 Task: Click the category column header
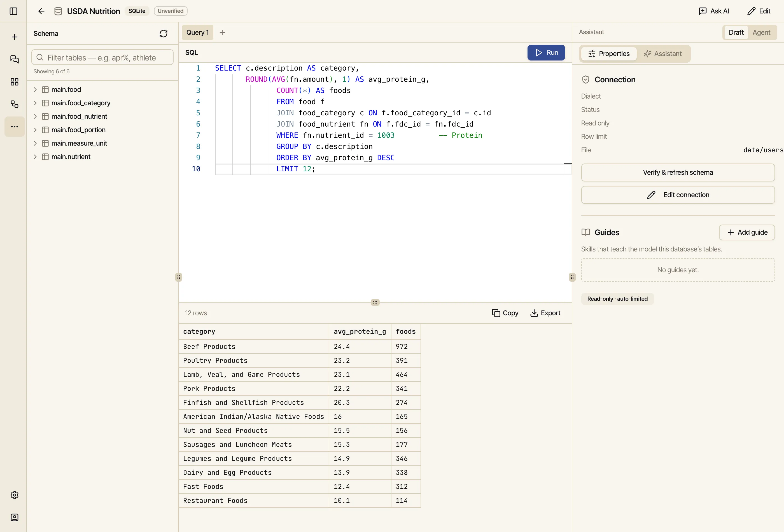254,332
